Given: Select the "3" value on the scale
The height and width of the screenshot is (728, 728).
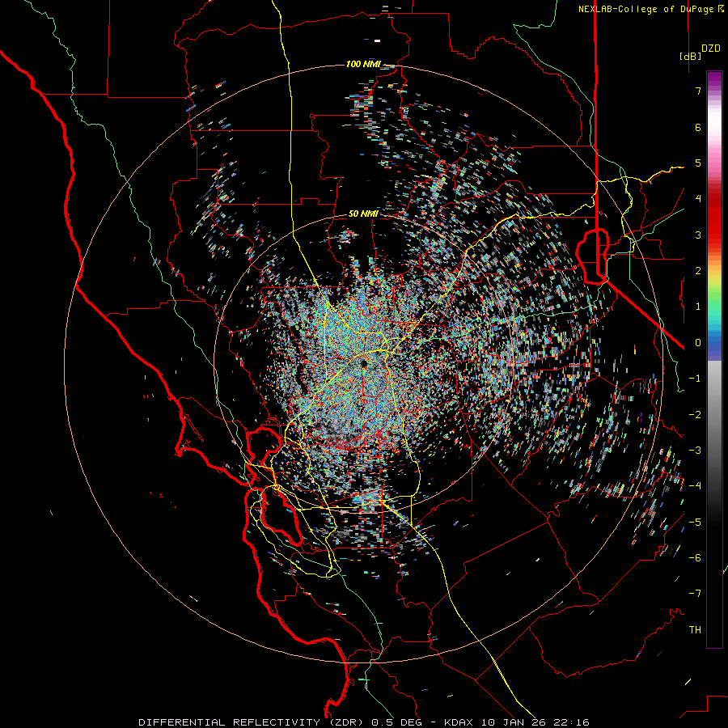Looking at the screenshot, I should 698,235.
